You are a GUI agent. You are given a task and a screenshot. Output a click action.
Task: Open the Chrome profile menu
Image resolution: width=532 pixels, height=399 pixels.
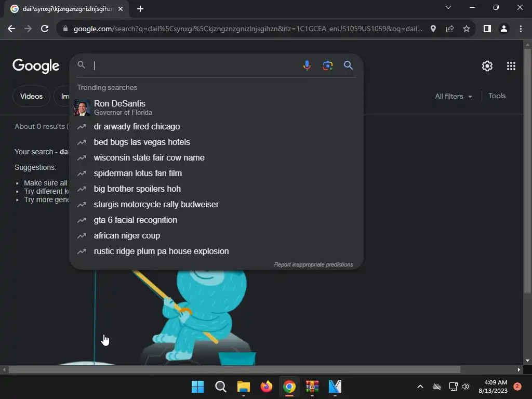coord(504,29)
